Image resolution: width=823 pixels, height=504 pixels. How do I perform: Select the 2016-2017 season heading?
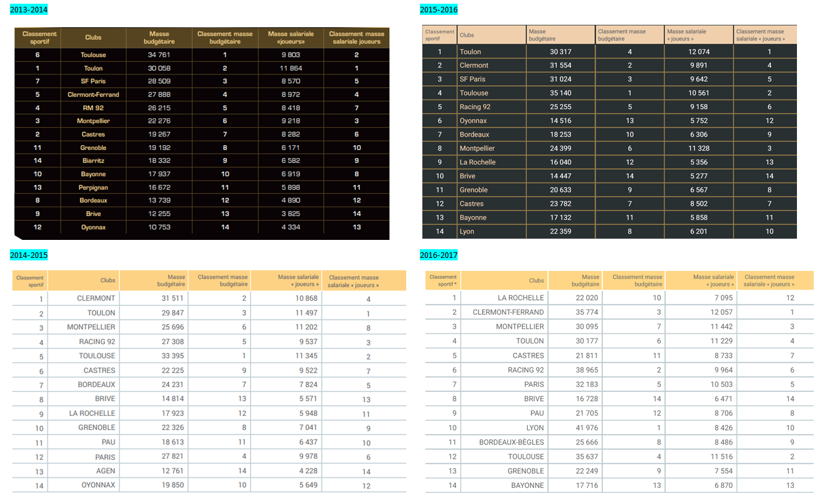click(438, 255)
